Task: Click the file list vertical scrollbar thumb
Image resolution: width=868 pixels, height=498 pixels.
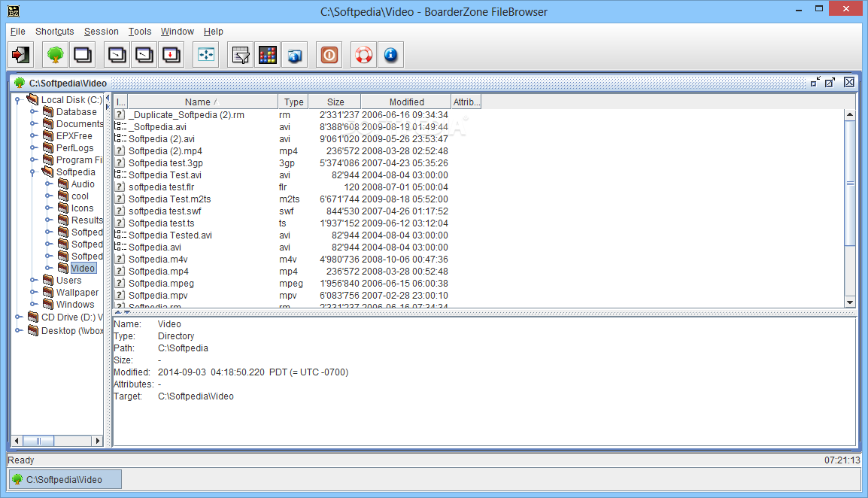Action: coord(850,183)
